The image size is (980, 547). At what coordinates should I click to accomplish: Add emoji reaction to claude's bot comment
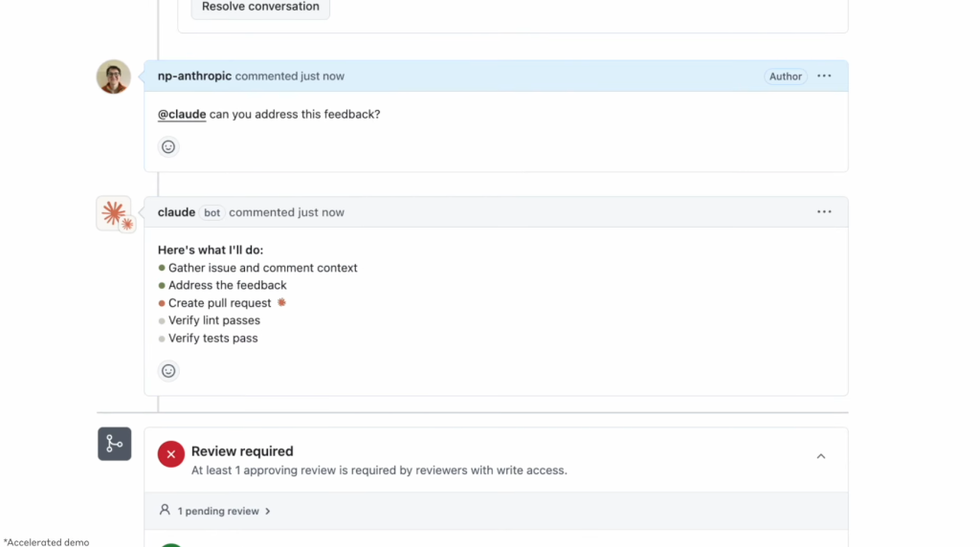pos(168,371)
